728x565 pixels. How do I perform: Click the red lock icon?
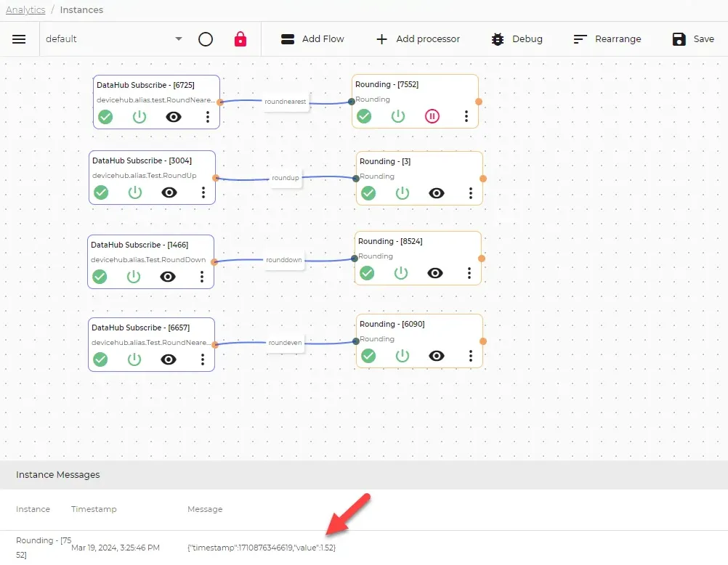(240, 39)
